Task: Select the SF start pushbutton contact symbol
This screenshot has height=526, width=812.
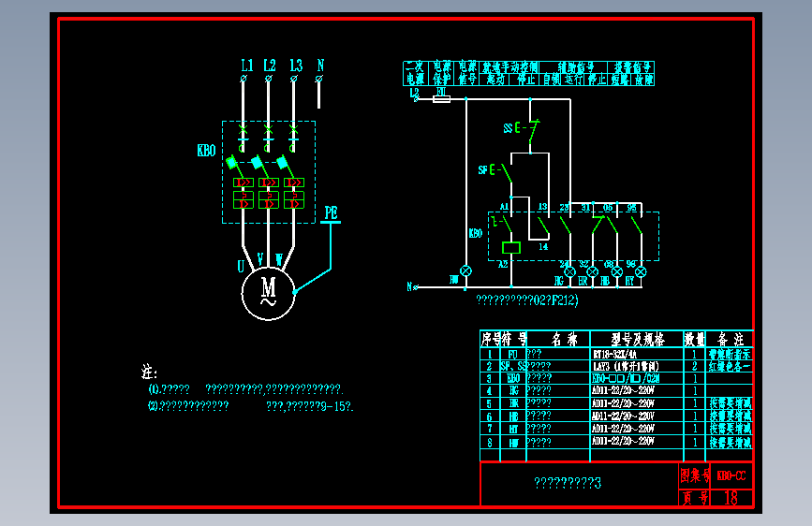Action: click(501, 172)
